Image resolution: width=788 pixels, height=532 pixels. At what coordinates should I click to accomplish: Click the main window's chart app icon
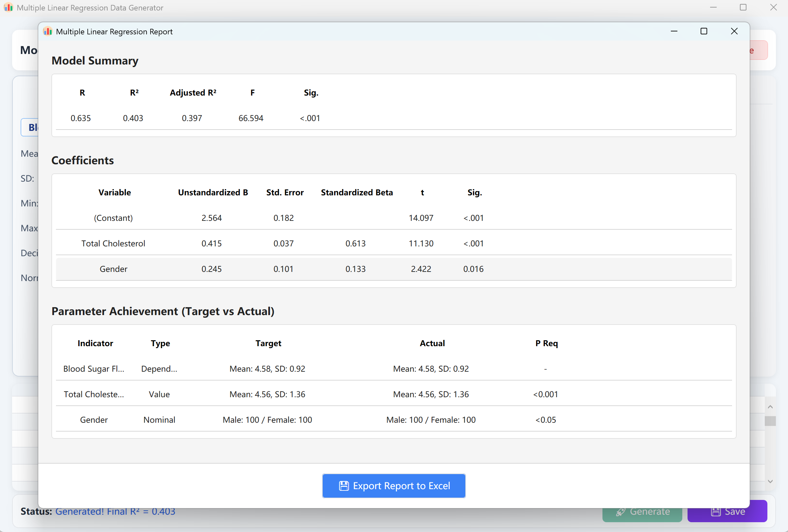(x=9, y=7)
